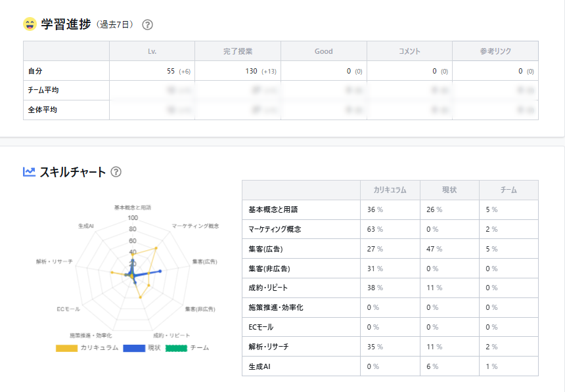Viewport: 565px width, 392px height.
Task: Click the line chart icon next to スキルチャート
Action: coord(29,172)
